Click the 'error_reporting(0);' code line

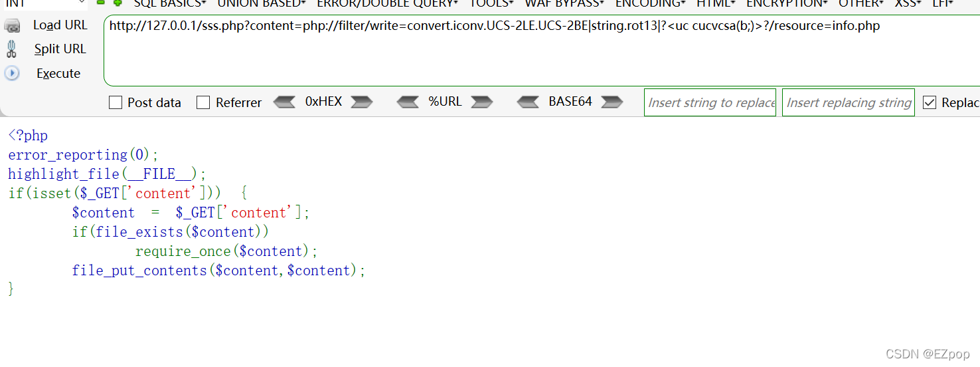84,155
